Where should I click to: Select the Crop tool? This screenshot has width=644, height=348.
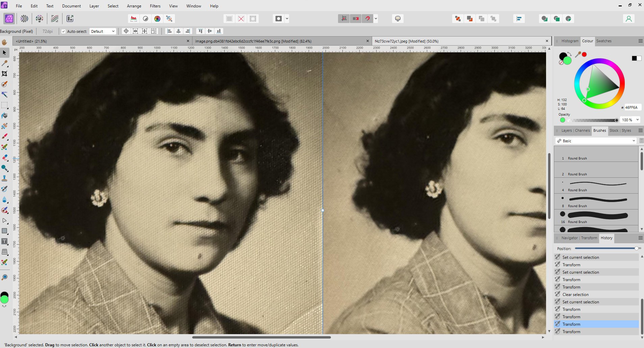4,73
